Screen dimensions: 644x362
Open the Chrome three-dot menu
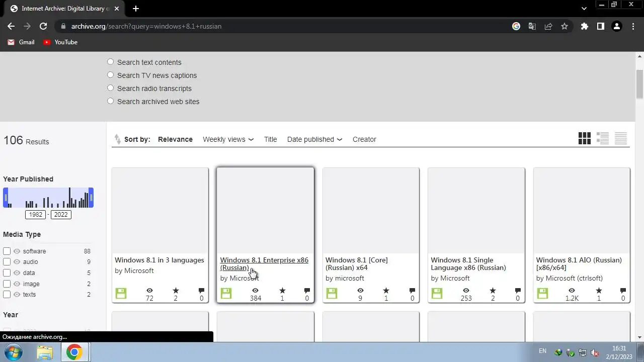[x=633, y=26]
